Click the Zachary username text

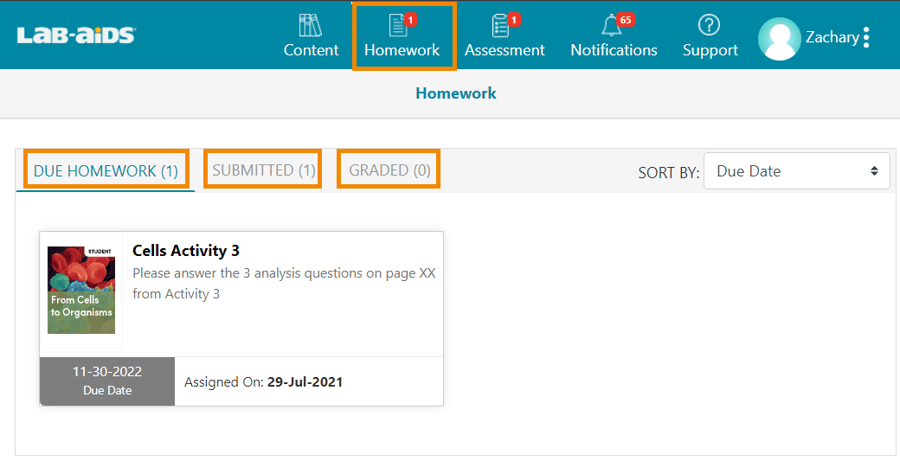point(832,38)
